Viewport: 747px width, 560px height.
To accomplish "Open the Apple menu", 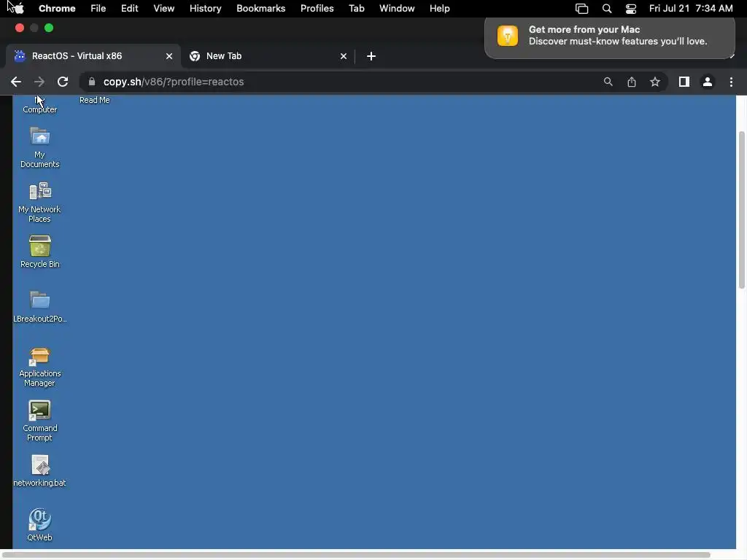I will (x=18, y=9).
